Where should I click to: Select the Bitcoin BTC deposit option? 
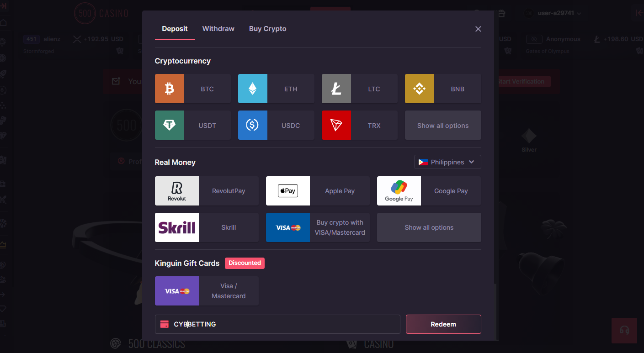click(x=192, y=89)
